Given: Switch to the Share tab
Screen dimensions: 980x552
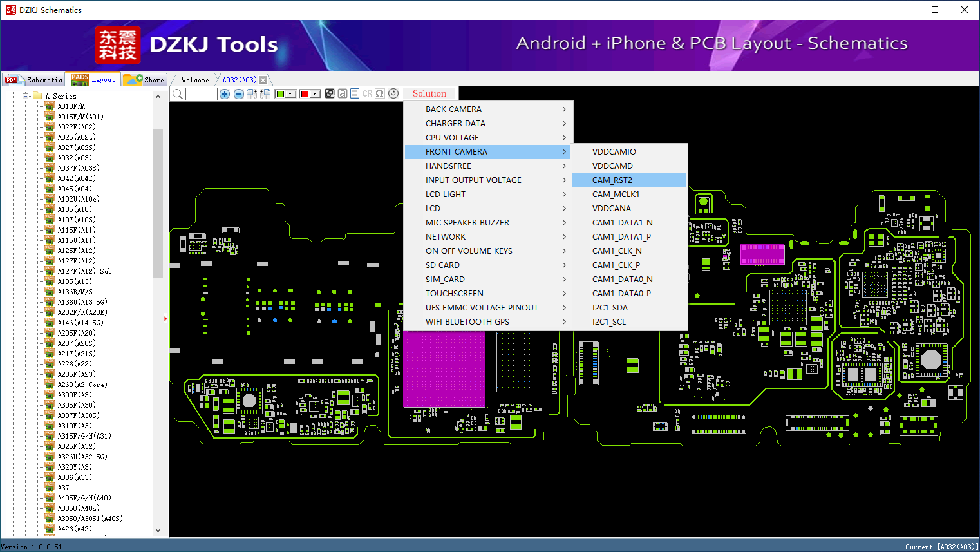Looking at the screenshot, I should click(x=144, y=80).
